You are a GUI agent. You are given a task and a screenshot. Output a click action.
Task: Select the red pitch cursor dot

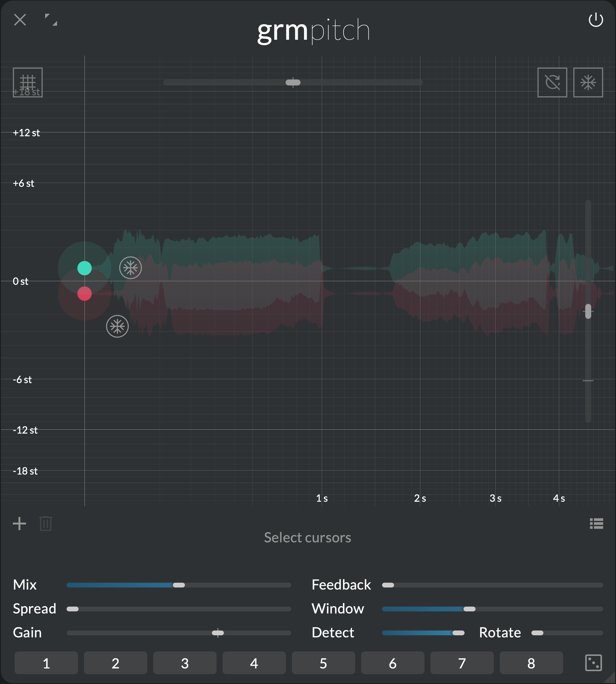85,293
